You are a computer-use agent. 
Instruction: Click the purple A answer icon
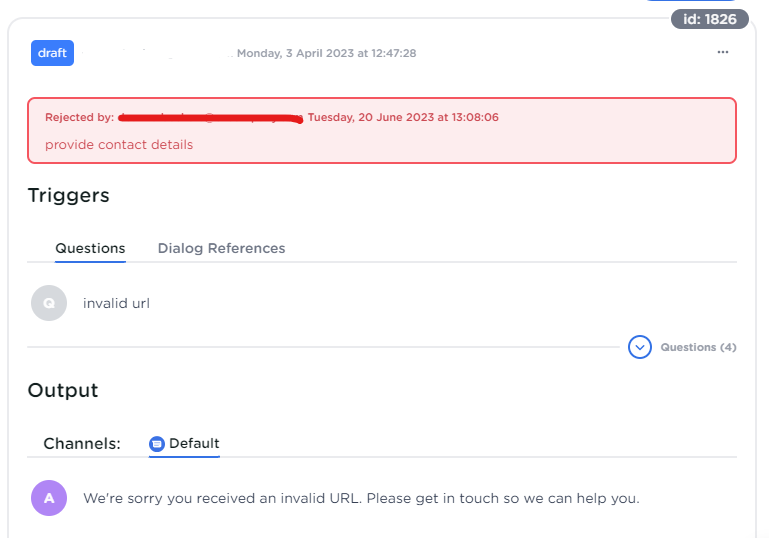click(49, 497)
